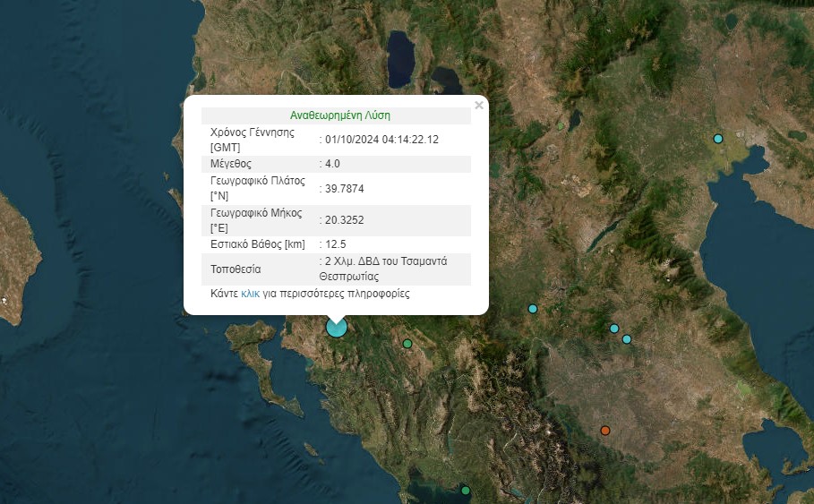
Task: Select the lower-right marker of the cyan pair
Action: tap(627, 339)
